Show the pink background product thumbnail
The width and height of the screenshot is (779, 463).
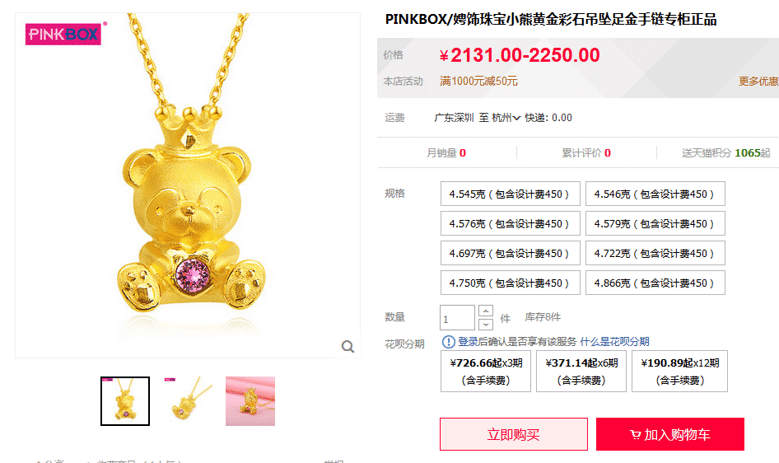(250, 401)
